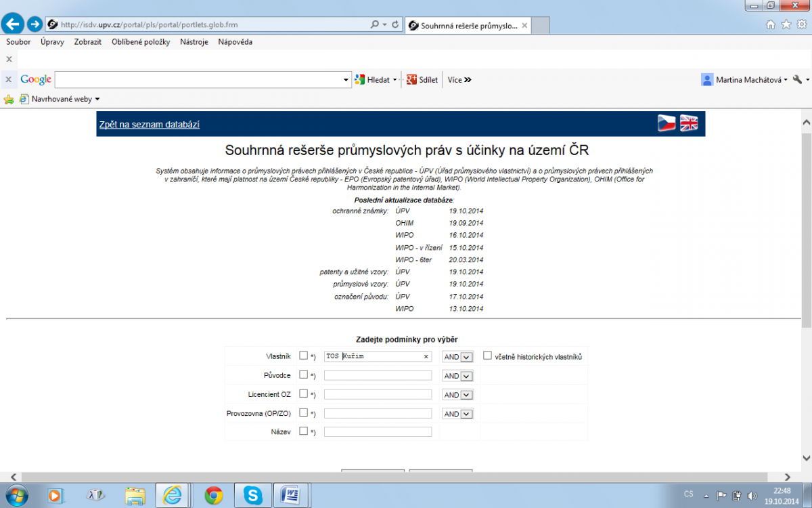Enable včetně historických vlastníků checkbox
The image size is (812, 508).
coord(487,356)
